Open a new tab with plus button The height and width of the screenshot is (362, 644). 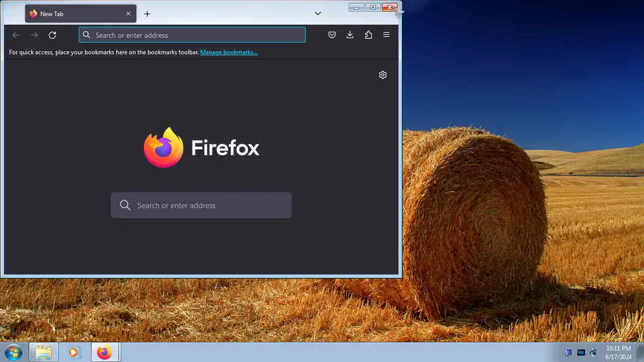pyautogui.click(x=147, y=14)
